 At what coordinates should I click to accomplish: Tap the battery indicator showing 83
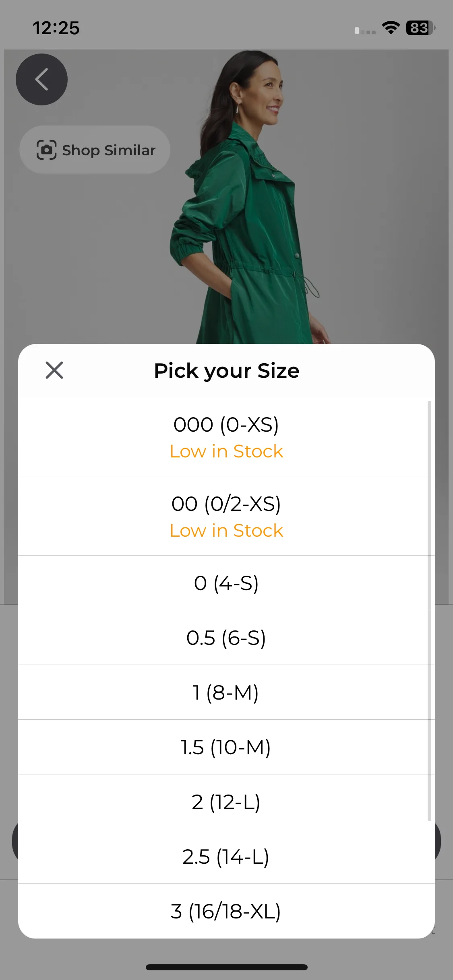(421, 28)
